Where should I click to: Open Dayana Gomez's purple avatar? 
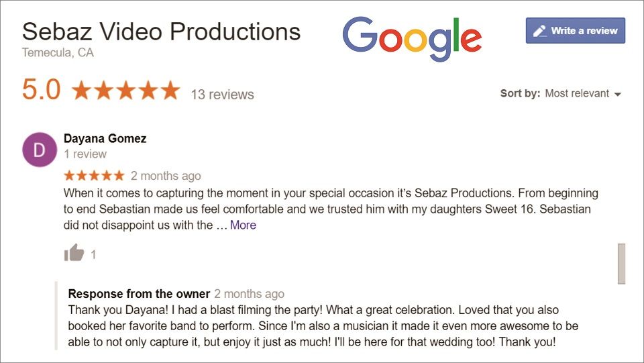pos(40,150)
